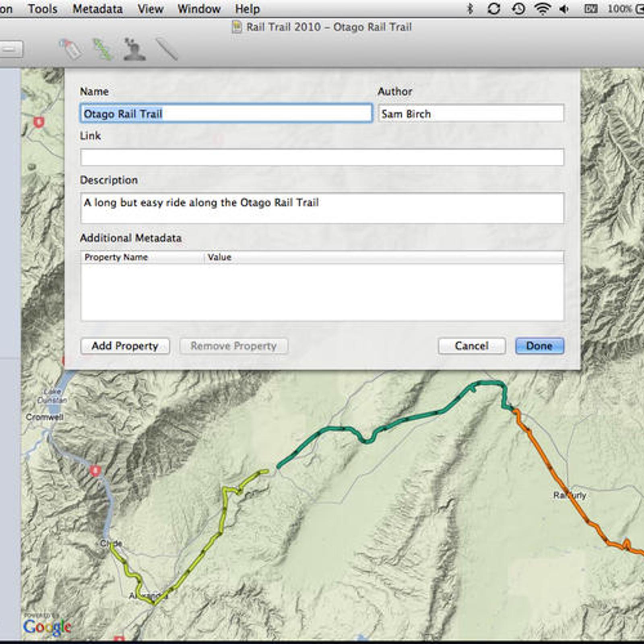
Task: Click the Value column header
Action: (384, 257)
